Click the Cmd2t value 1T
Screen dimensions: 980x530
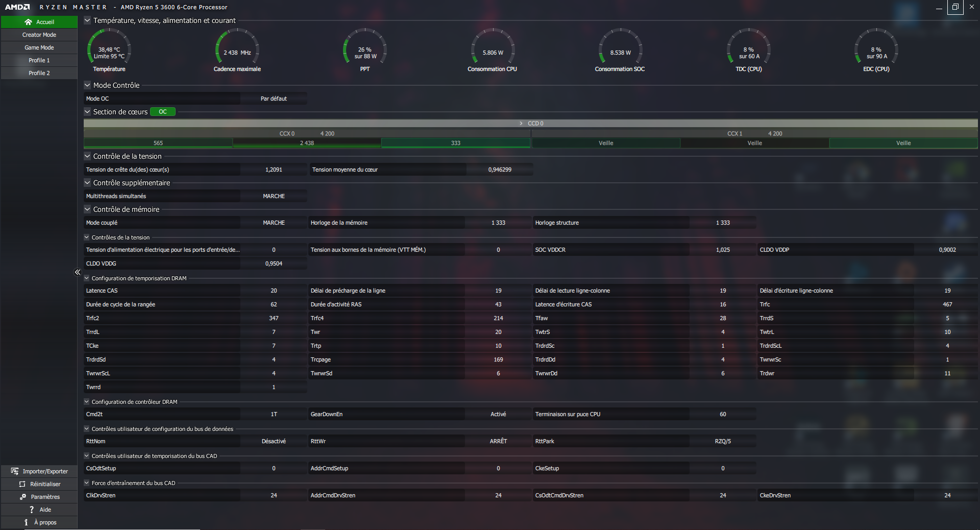pyautogui.click(x=274, y=414)
